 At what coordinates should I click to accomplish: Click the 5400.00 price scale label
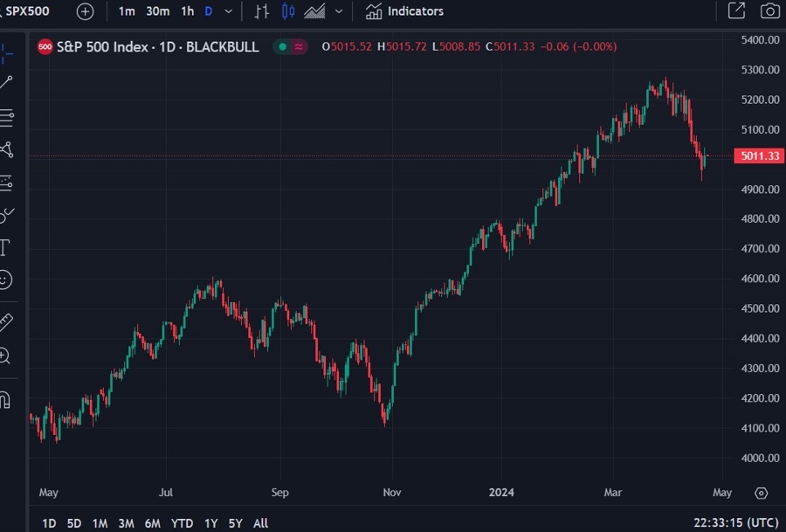click(x=760, y=39)
